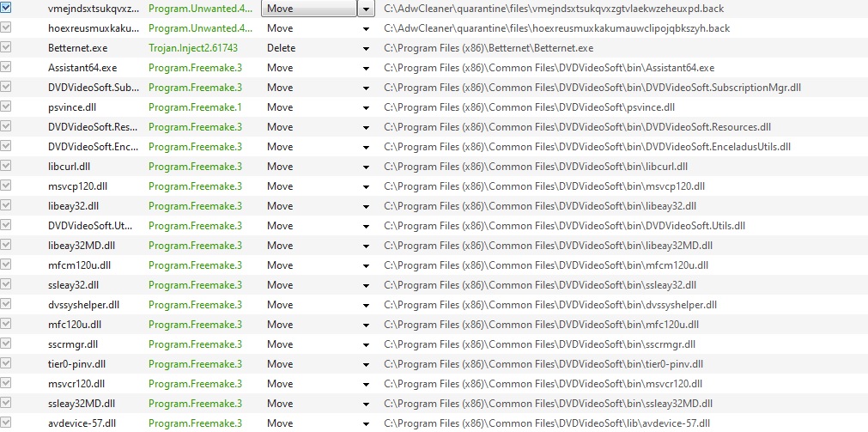Select the mfc120u.dll file name
868x432 pixels.
point(75,325)
